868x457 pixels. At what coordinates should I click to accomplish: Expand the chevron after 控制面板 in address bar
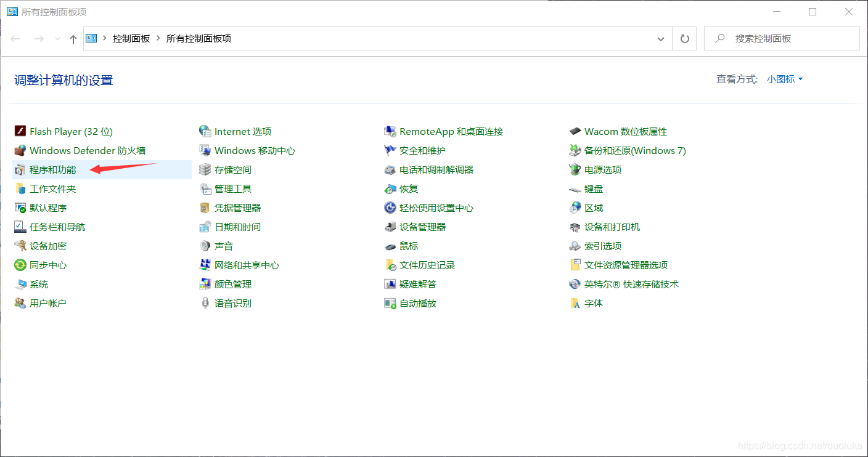[x=158, y=38]
